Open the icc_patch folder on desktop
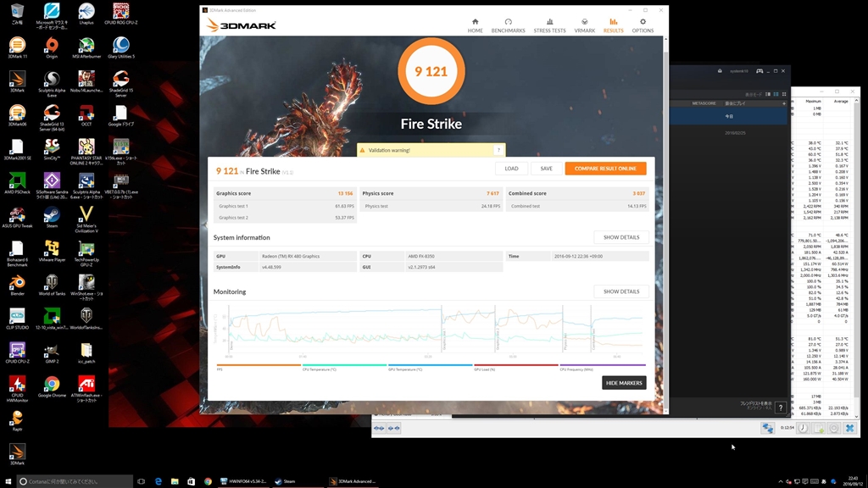 (x=86, y=352)
